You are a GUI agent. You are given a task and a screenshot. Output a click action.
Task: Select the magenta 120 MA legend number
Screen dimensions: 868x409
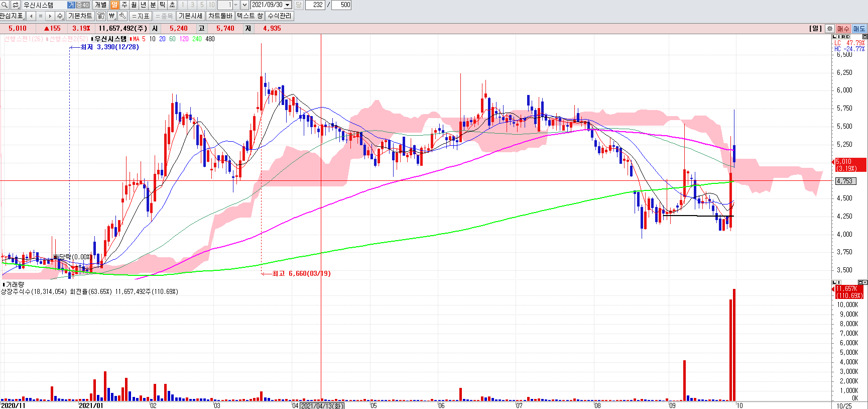[184, 39]
